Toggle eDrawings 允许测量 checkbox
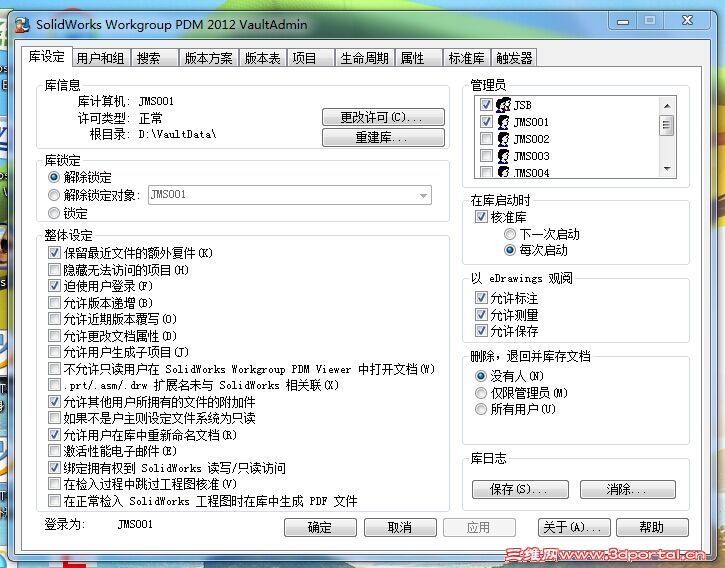The image size is (725, 568). coord(481,315)
